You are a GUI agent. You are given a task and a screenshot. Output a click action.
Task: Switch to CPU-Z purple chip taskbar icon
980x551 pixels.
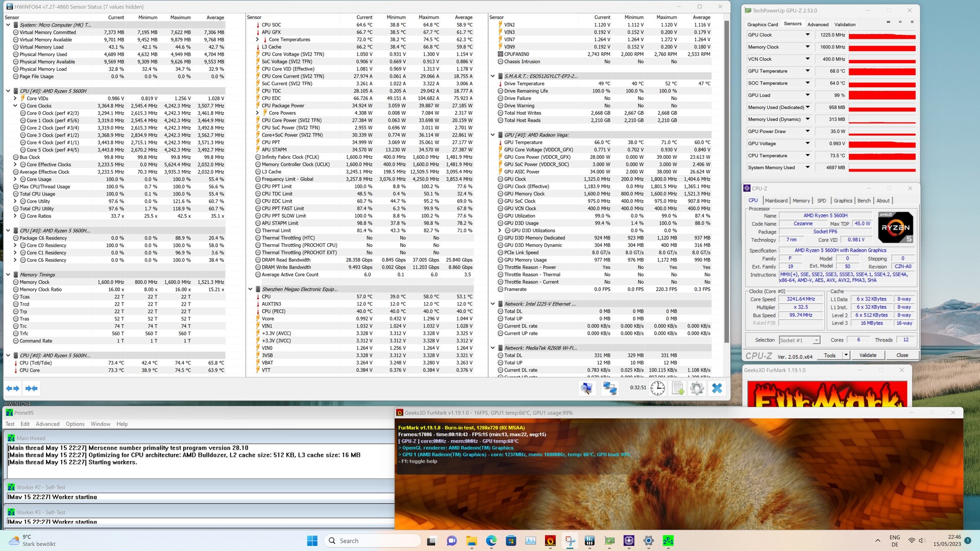point(629,541)
